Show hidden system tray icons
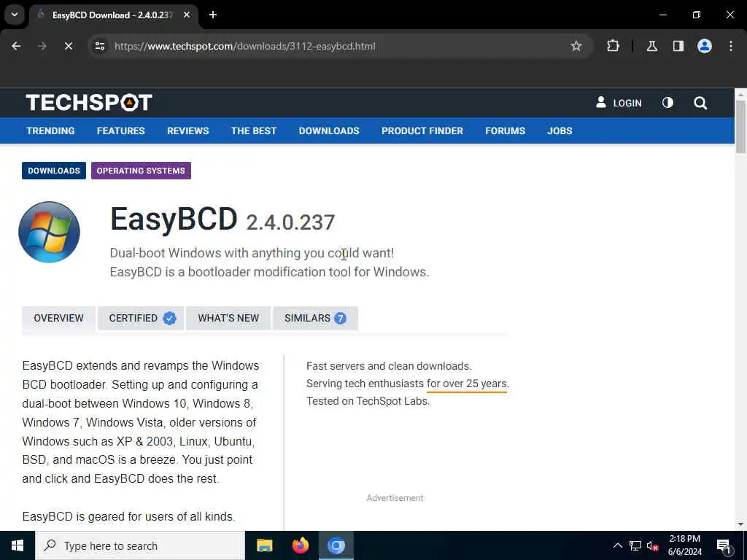Viewport: 747px width, 560px height. coord(617,545)
